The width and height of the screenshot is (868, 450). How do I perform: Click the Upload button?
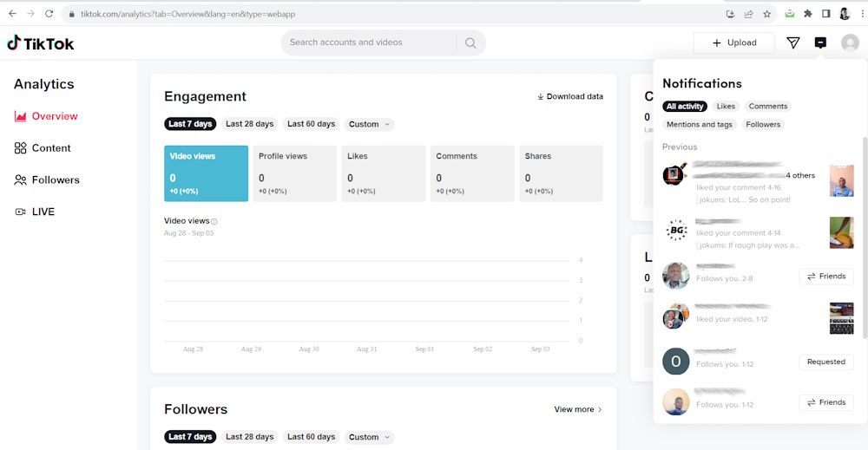tap(733, 42)
